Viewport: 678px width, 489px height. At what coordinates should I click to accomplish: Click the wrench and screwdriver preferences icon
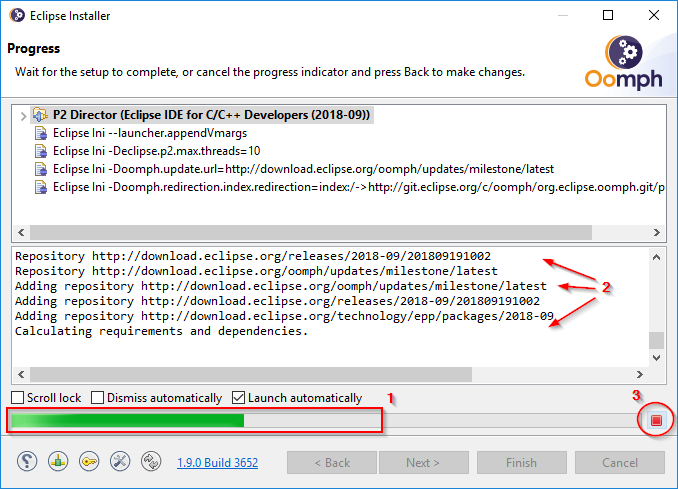120,462
